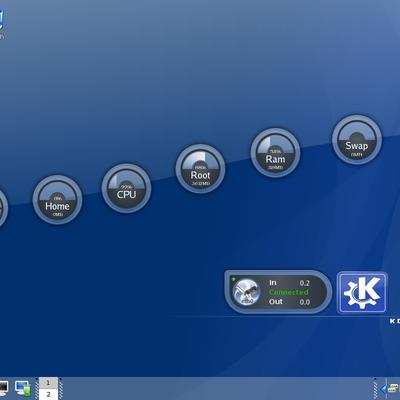Open the terminal monitor icon in panel
The width and height of the screenshot is (400, 400).
(x=3, y=389)
